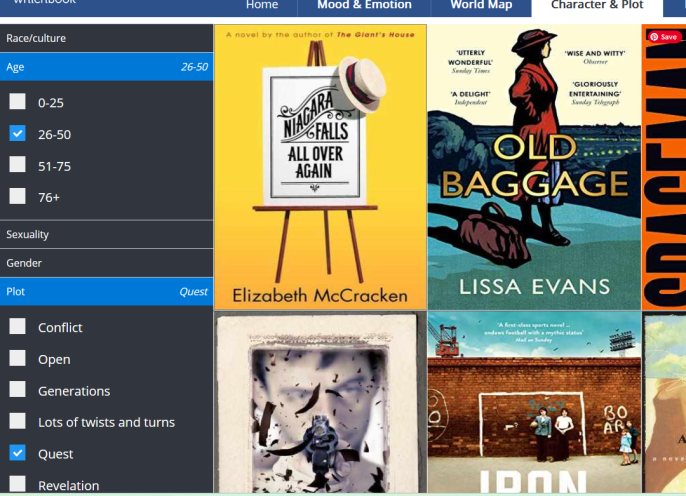Click the Revelation label text
The height and width of the screenshot is (496, 686).
69,486
